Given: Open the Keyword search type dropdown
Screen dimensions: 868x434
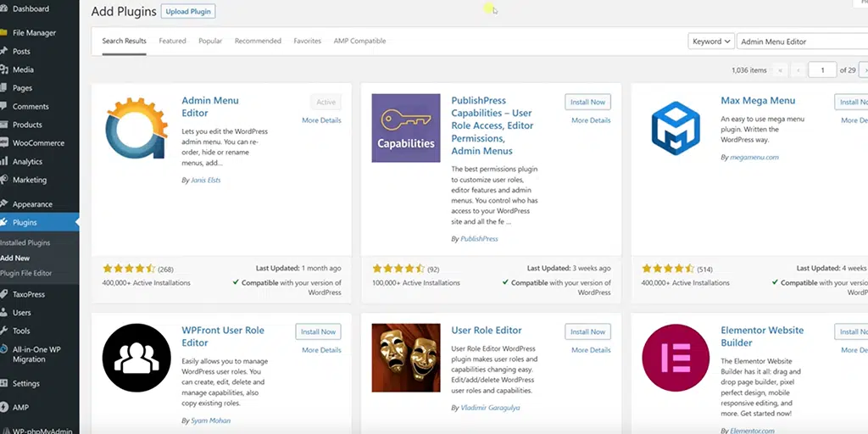Looking at the screenshot, I should tap(710, 42).
